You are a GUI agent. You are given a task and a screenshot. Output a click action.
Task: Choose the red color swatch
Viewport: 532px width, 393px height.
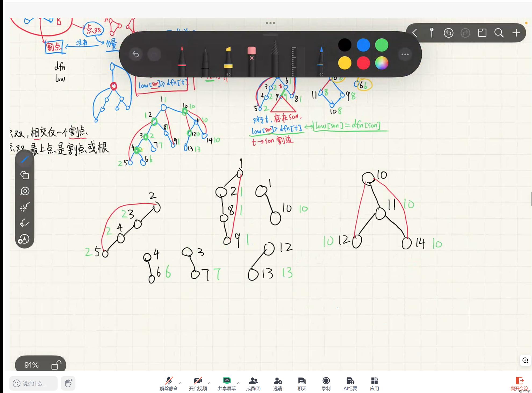pos(363,63)
